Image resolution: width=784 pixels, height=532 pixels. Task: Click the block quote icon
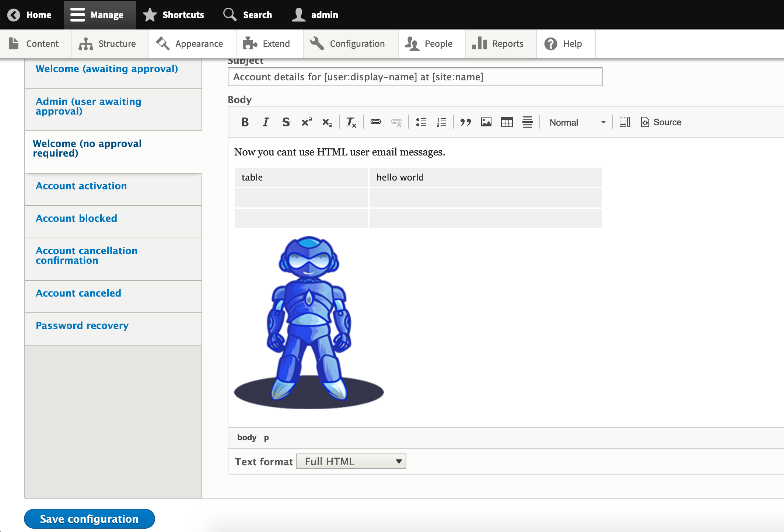click(x=466, y=122)
